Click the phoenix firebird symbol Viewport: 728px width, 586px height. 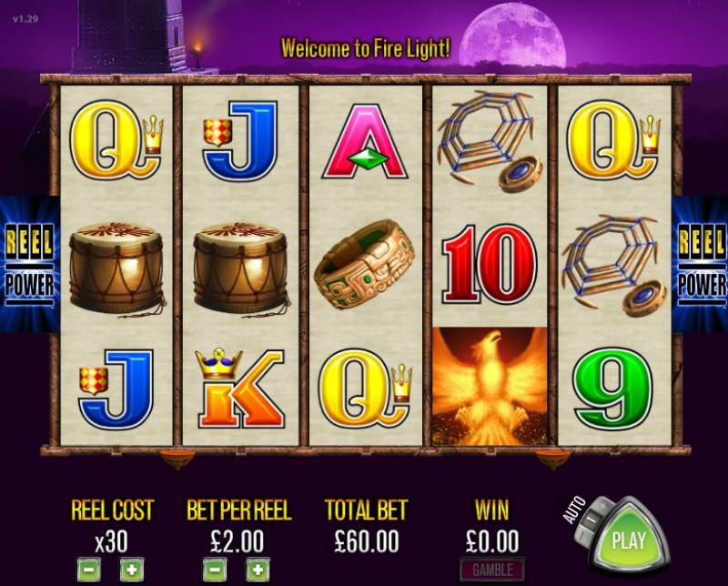tap(490, 386)
